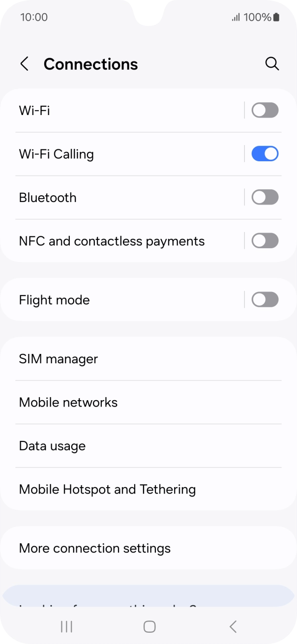Viewport: 297px width, 644px height.
Task: Open Mobile Hotspot and Tethering
Action: click(107, 489)
